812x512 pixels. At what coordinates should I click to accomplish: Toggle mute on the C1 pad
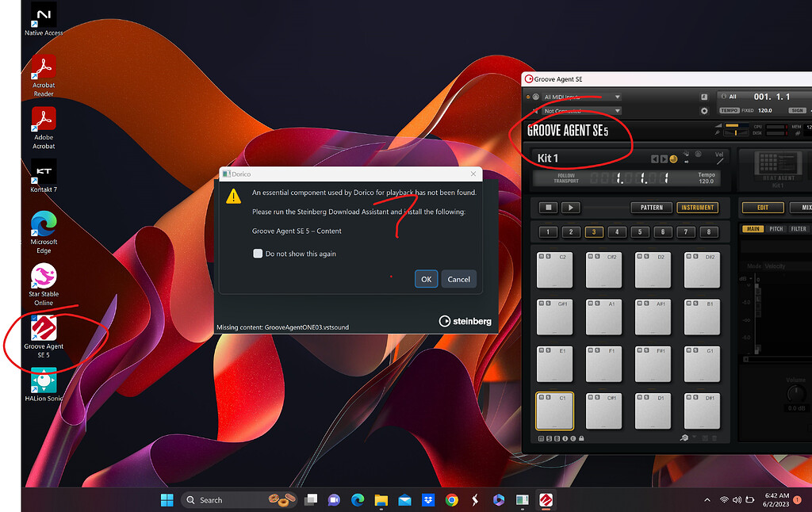click(x=541, y=398)
